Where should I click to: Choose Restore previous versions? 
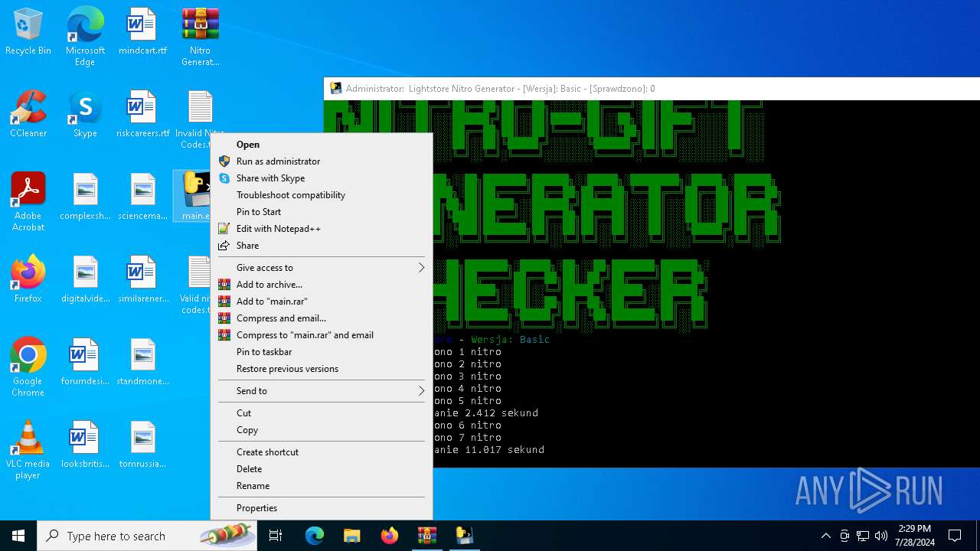pos(322,369)
